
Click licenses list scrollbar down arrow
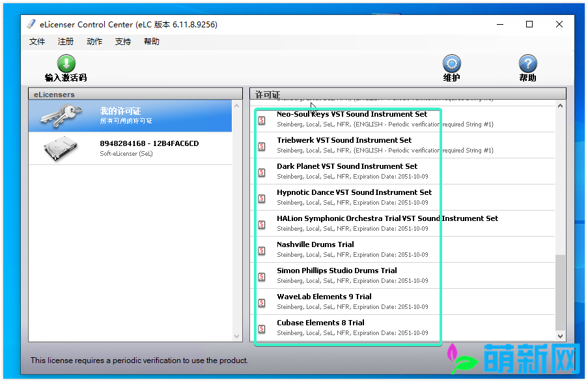click(560, 336)
